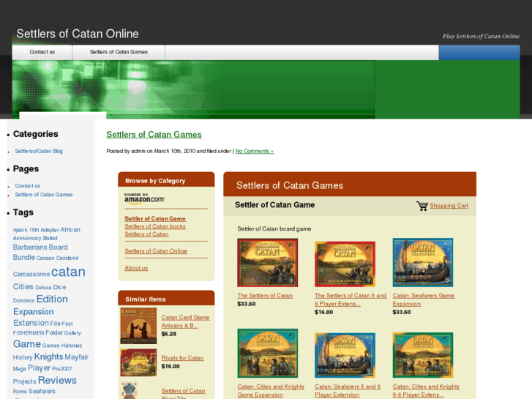532x399 pixels.
Task: Select the Settlers of Catan category link
Action: [x=146, y=234]
